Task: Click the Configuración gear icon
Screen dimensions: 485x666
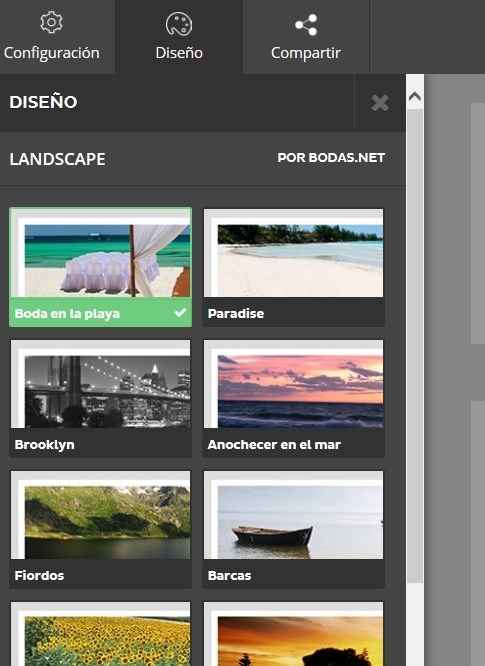Action: click(51, 23)
